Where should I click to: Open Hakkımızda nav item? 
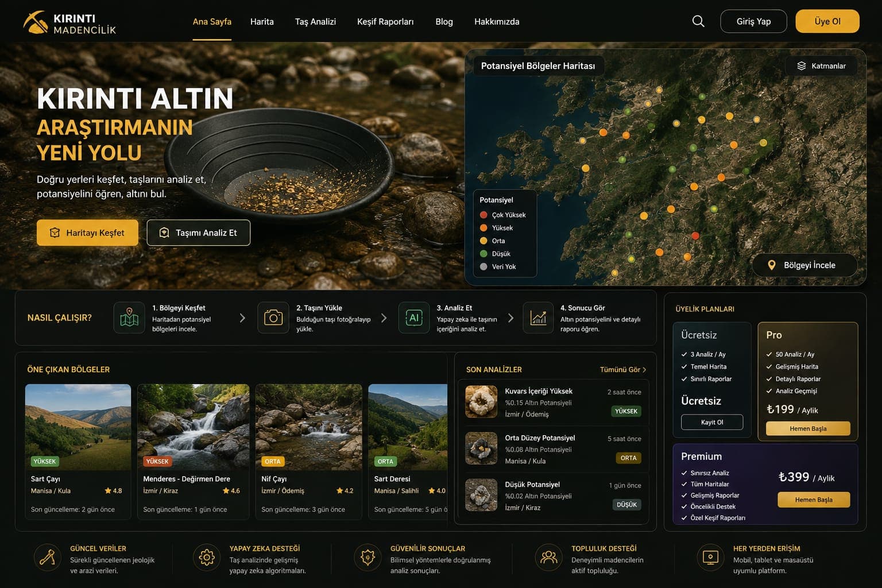[497, 22]
